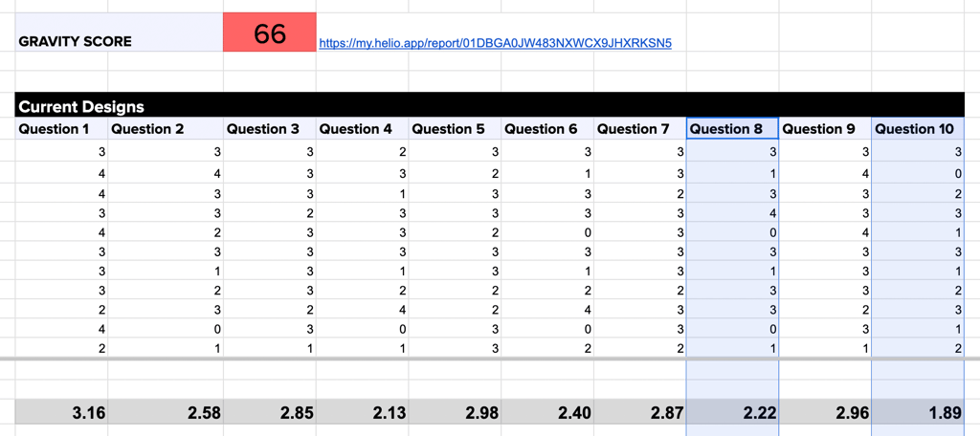980x436 pixels.
Task: Select the highlighted Question 8 header cell
Action: point(732,129)
